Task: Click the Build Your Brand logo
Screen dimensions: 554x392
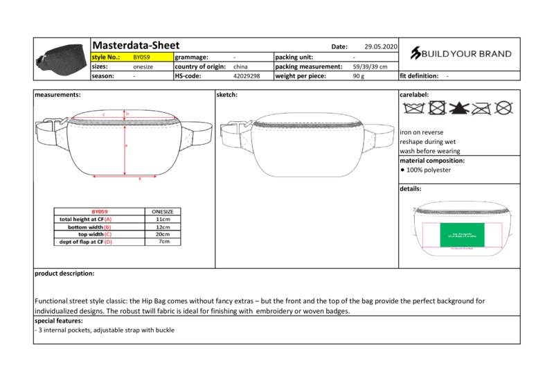Action: [x=461, y=54]
